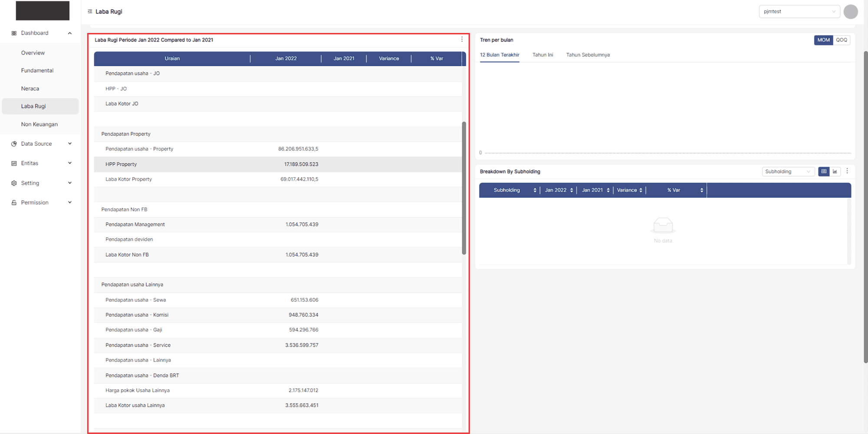
Task: Toggle trend to QOQ mode
Action: pos(842,40)
